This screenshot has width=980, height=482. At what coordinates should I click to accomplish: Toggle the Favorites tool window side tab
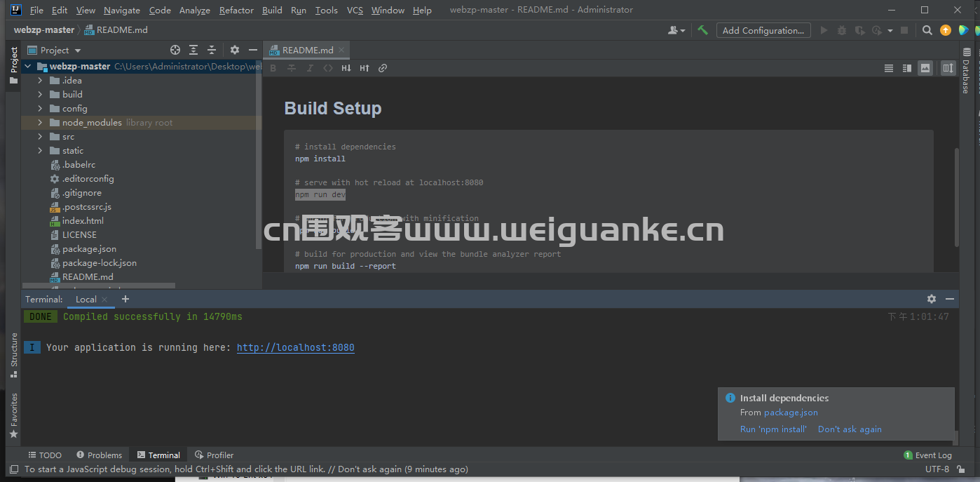tap(14, 415)
